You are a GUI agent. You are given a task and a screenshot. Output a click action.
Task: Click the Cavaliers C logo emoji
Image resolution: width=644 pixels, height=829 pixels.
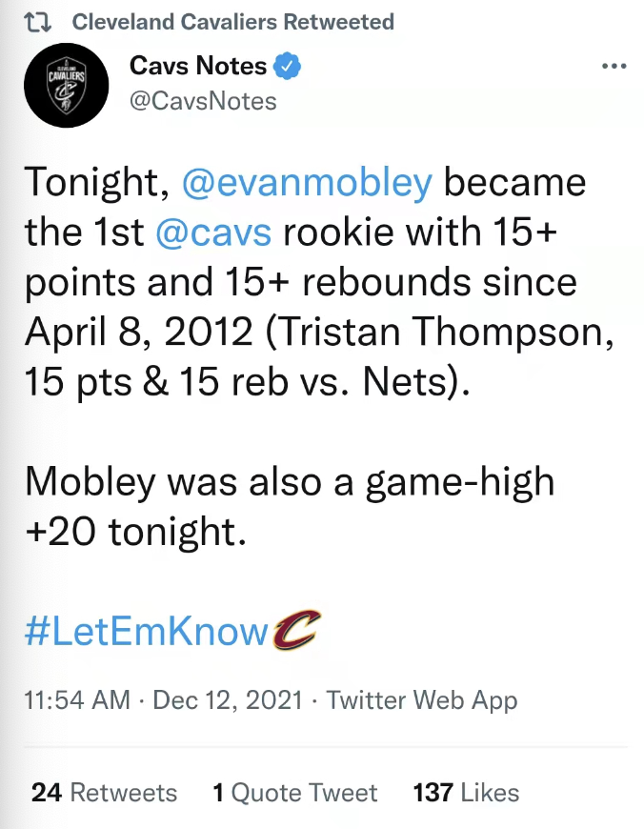click(296, 629)
